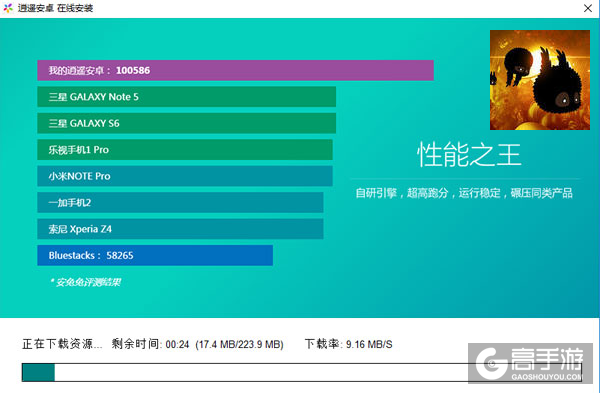
Task: Click the download progress bar
Action: click(302, 372)
